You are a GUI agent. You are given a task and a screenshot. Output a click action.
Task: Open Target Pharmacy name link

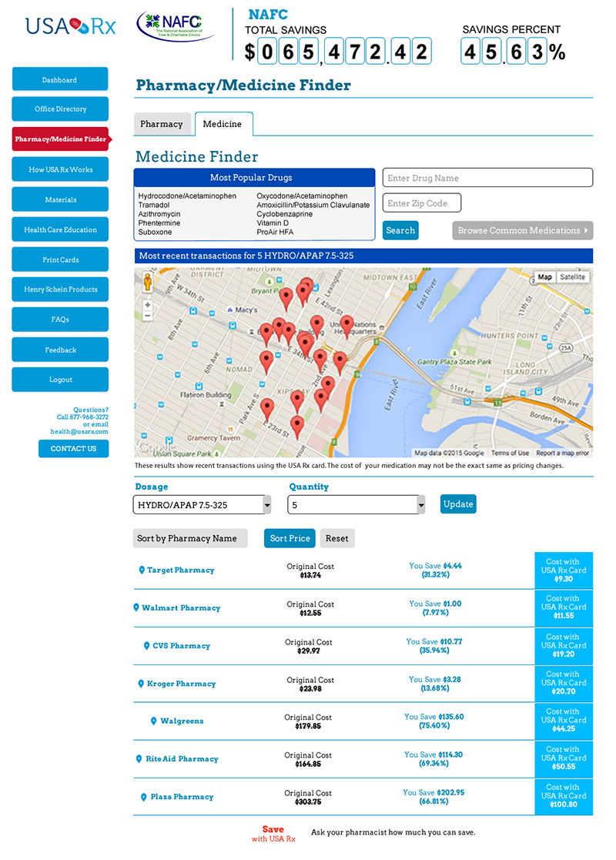point(180,571)
